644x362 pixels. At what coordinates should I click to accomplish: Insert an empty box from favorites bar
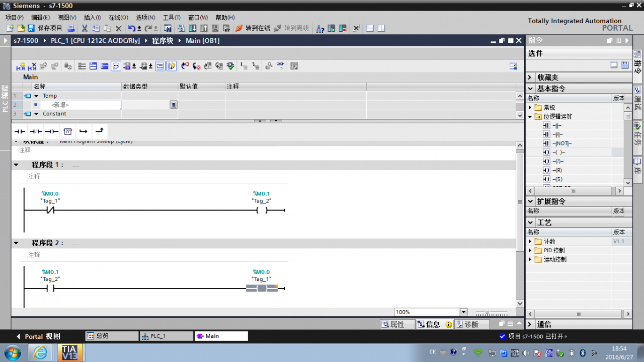(x=68, y=131)
